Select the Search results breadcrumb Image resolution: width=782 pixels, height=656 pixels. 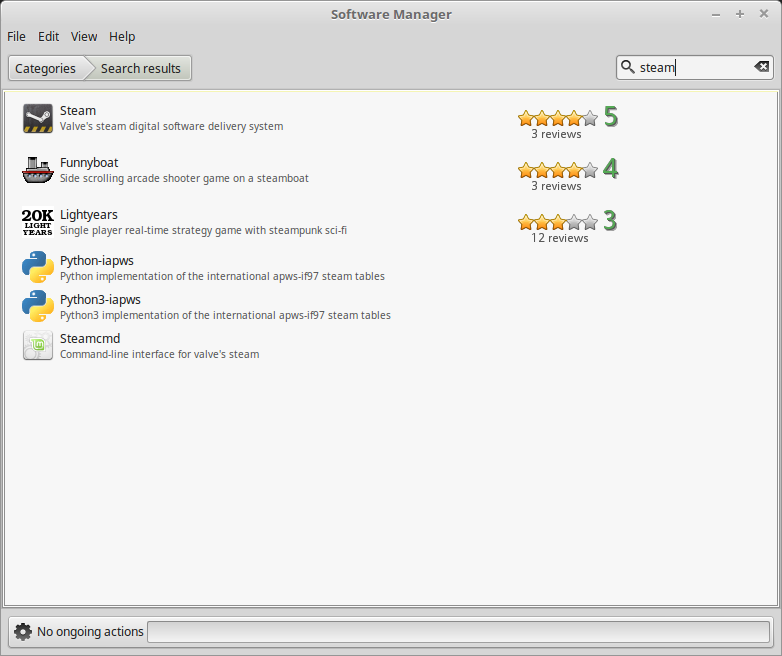[x=141, y=68]
